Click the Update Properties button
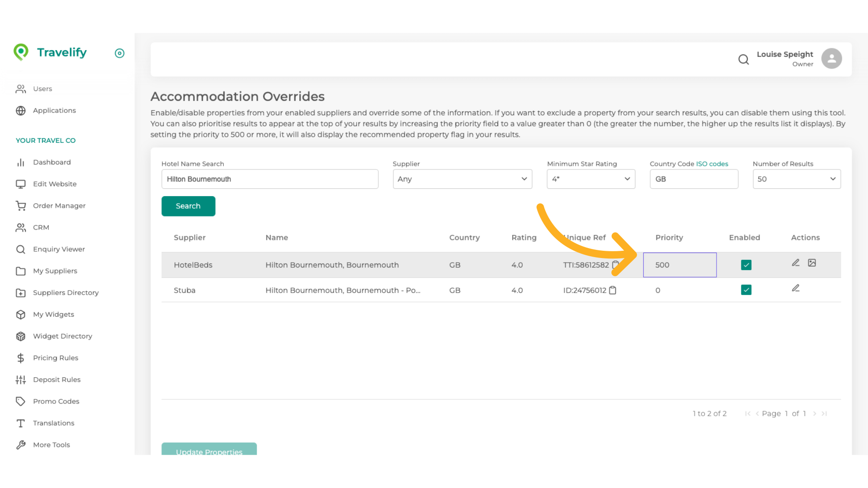The height and width of the screenshot is (488, 868). pos(209,450)
